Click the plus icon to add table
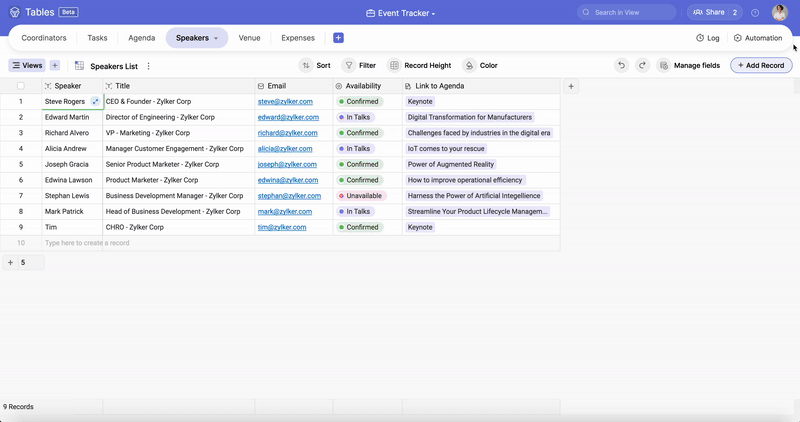This screenshot has width=800, height=422. [338, 38]
